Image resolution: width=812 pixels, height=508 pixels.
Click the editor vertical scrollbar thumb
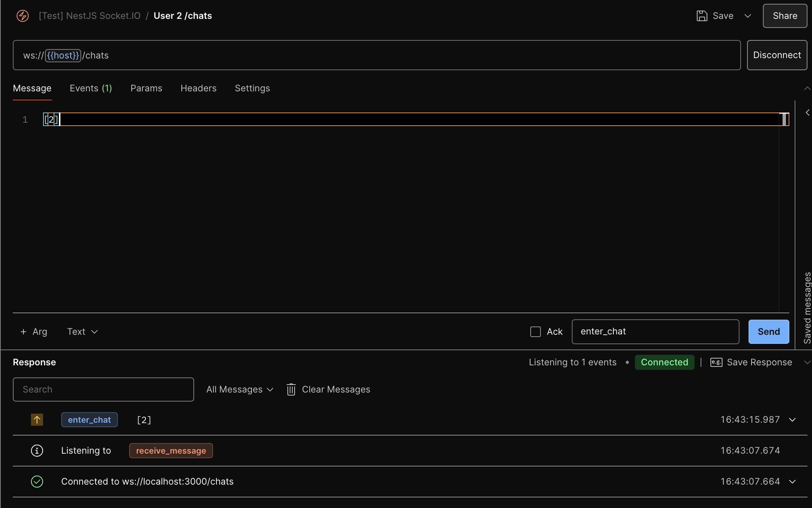point(784,119)
